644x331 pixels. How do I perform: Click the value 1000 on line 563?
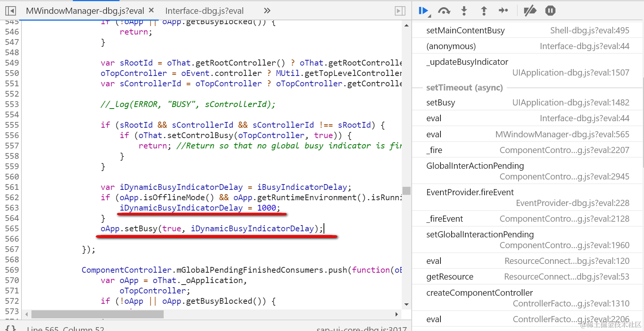click(x=266, y=208)
